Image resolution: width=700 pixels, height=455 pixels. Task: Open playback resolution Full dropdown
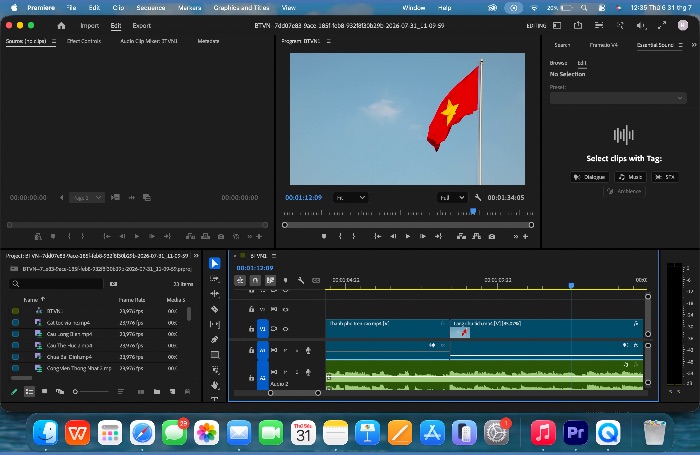(x=452, y=197)
